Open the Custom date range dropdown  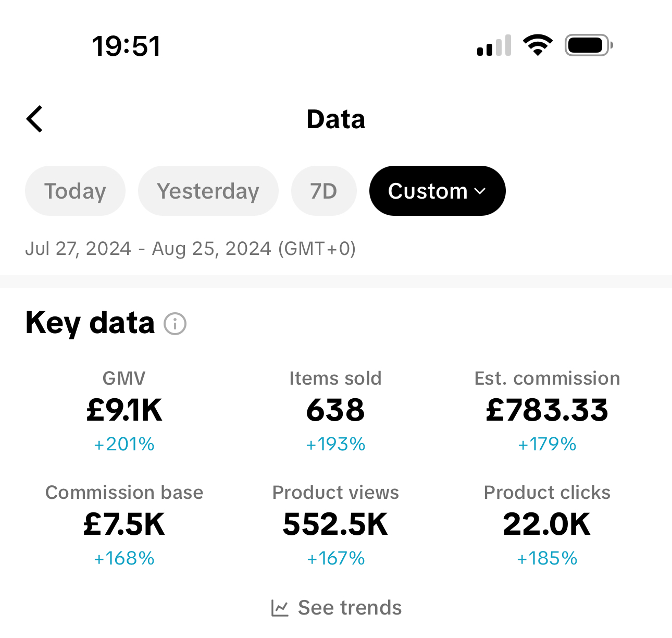(x=437, y=191)
